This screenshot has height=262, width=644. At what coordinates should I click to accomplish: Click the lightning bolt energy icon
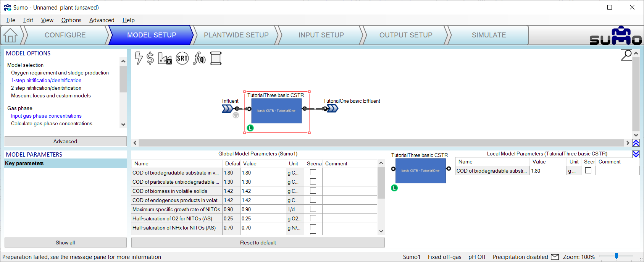139,58
